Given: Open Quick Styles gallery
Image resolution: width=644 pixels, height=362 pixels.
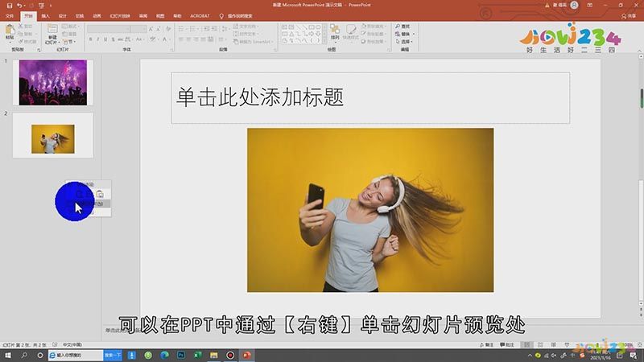Looking at the screenshot, I should tap(350, 32).
